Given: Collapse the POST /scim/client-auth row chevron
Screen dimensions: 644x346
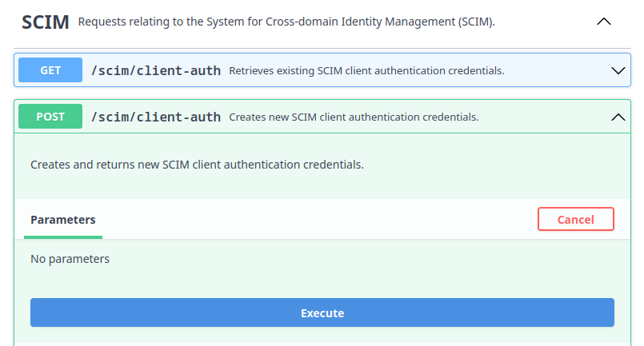Looking at the screenshot, I should (x=618, y=117).
